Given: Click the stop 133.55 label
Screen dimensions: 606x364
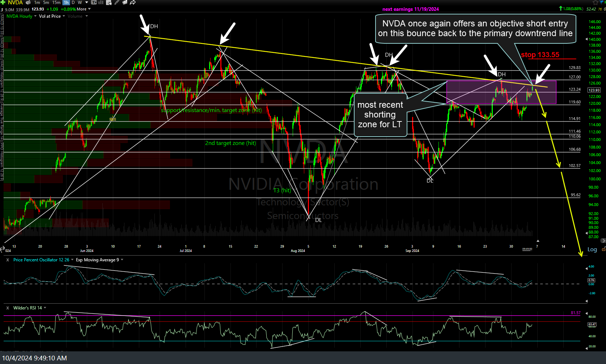Looking at the screenshot, I should click(x=540, y=55).
